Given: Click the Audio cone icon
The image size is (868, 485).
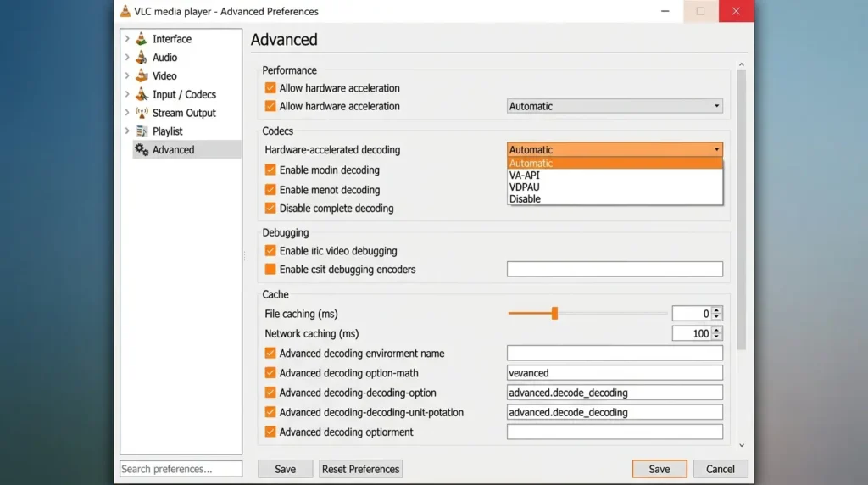Looking at the screenshot, I should click(142, 57).
